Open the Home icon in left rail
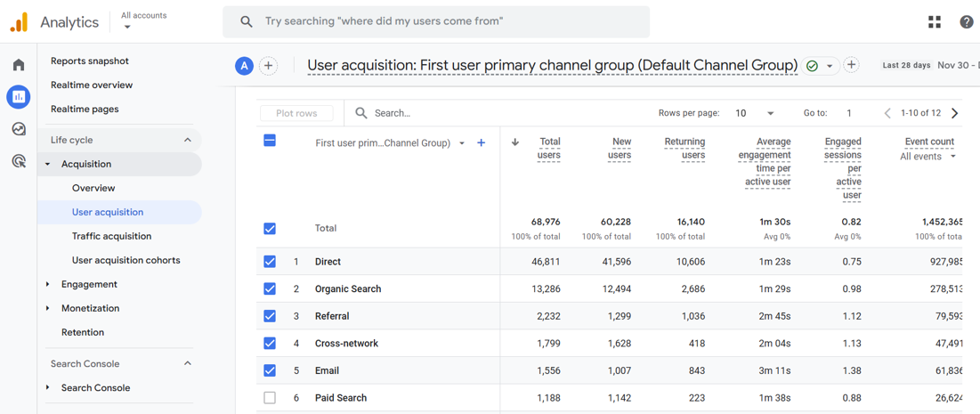The image size is (980, 414). [x=19, y=65]
